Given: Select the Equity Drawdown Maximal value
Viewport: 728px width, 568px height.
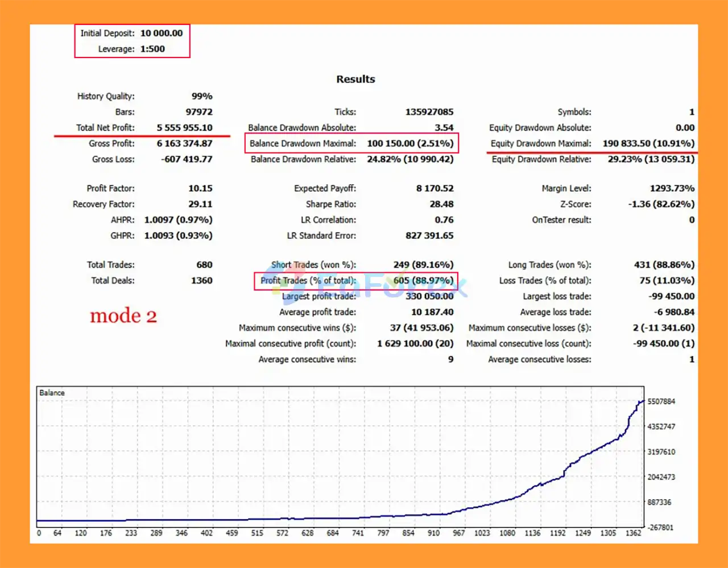Looking at the screenshot, I should pyautogui.click(x=648, y=143).
